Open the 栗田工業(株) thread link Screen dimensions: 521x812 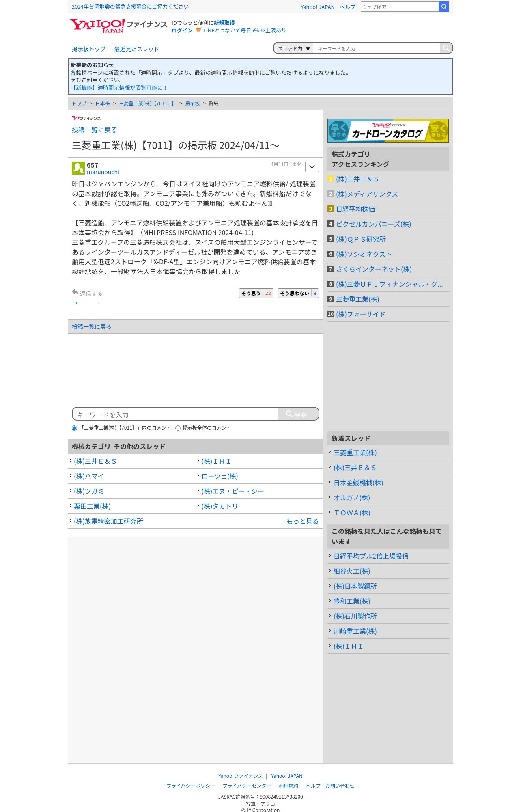click(92, 506)
